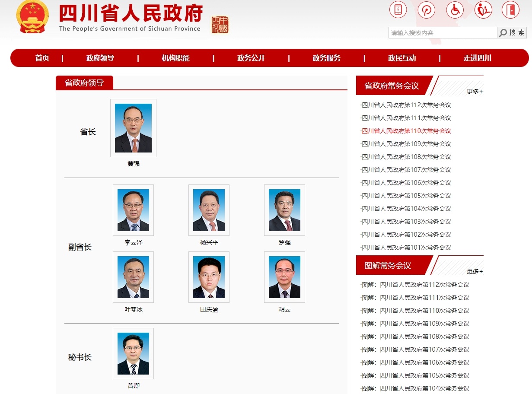Click the governor 黄强 portrait photo
Screen dimensions: 532x394
tap(133, 128)
